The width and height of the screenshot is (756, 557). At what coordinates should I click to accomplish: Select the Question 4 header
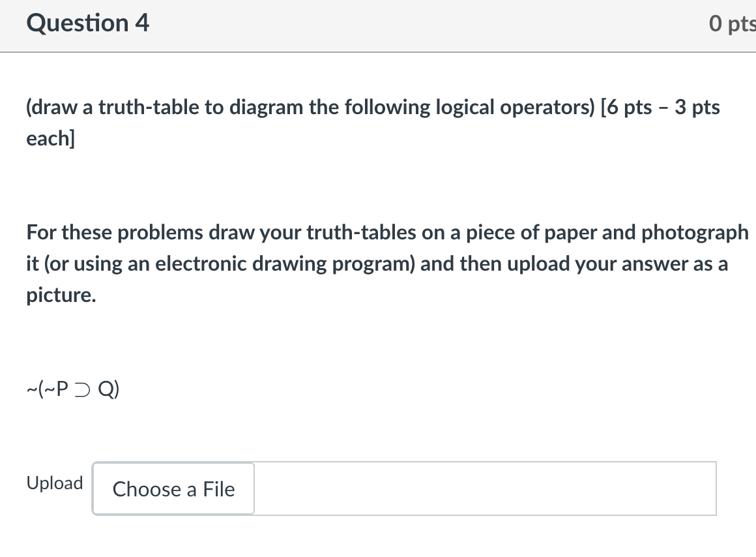tap(87, 23)
